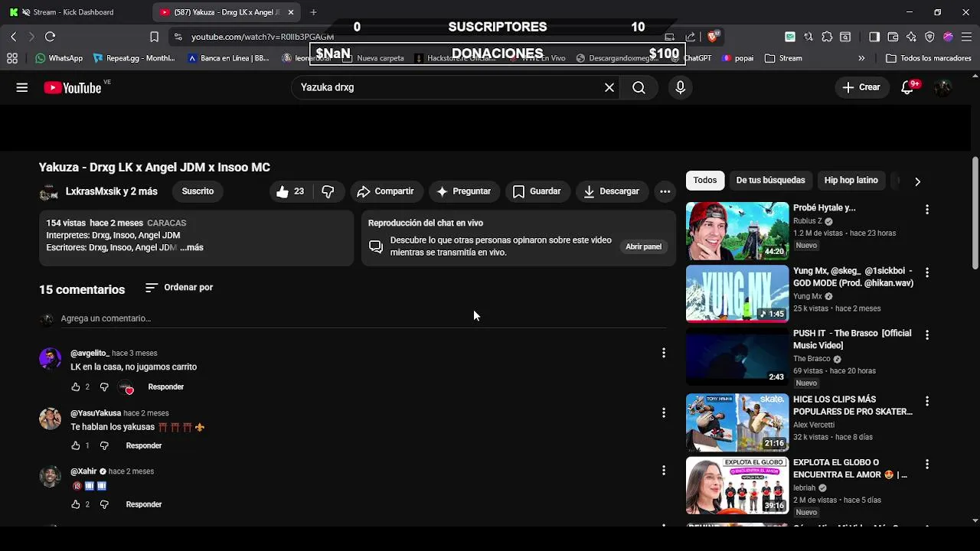Dislike the @avgelito_ comment
The height and width of the screenshot is (551, 980).
(x=104, y=387)
